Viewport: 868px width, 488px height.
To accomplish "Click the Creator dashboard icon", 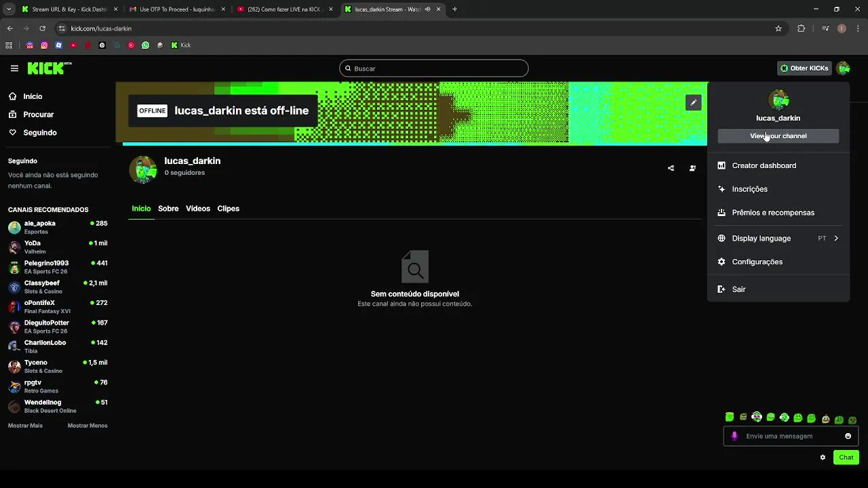I will click(722, 165).
